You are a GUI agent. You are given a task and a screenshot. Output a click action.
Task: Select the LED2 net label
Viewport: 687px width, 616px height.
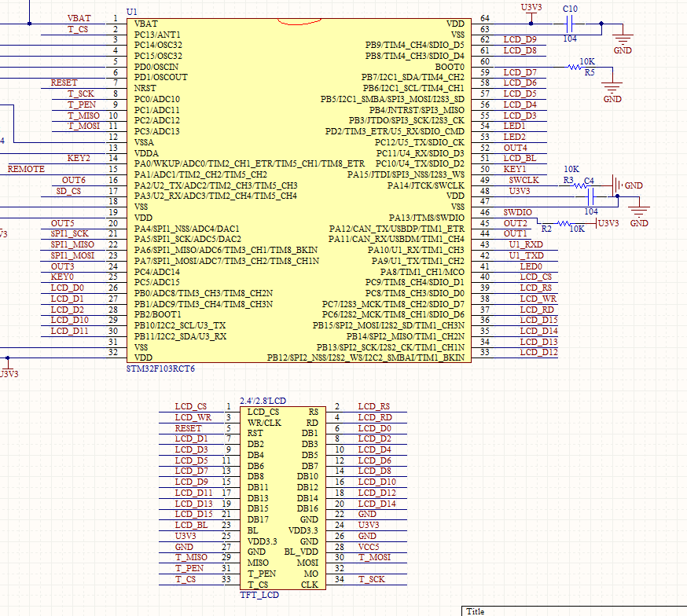514,137
